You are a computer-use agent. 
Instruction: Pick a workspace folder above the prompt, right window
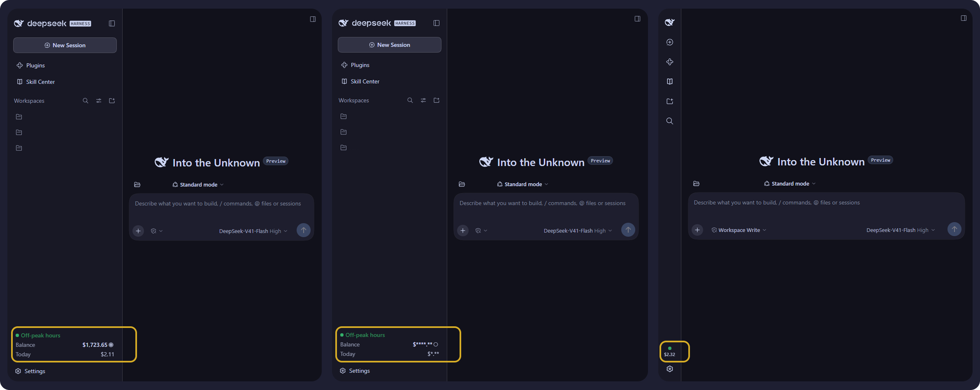(x=696, y=184)
